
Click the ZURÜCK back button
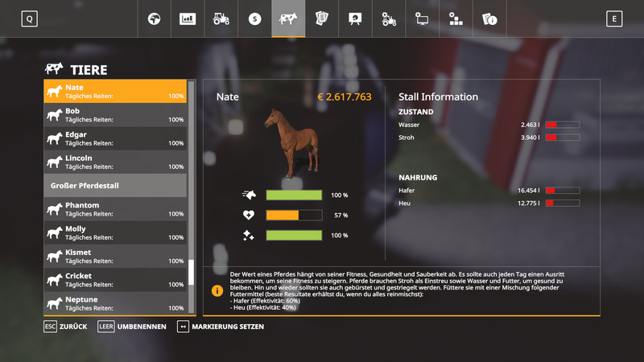pos(67,327)
